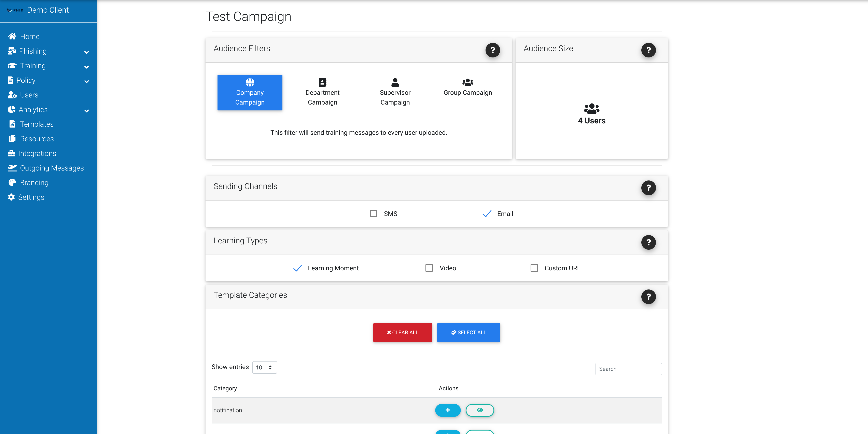Open Sending Channels help question mark
The width and height of the screenshot is (868, 434).
click(648, 188)
